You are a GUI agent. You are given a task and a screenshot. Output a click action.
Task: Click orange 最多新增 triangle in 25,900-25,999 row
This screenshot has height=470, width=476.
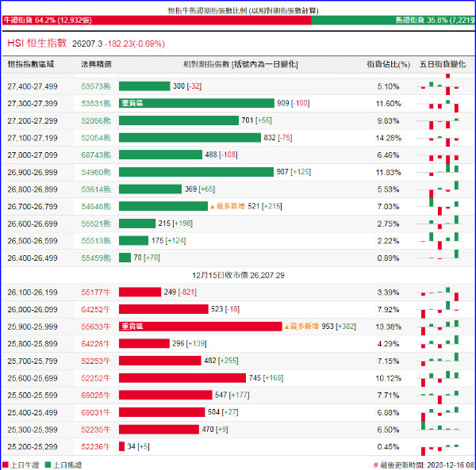click(x=286, y=327)
